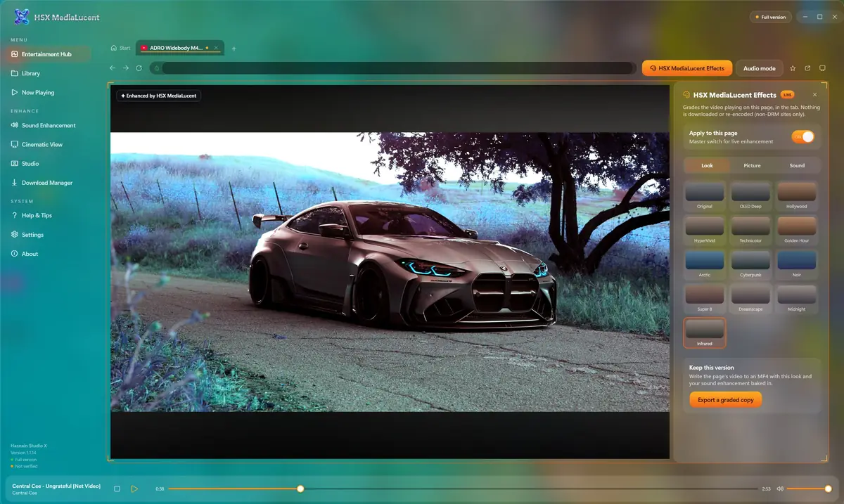
Task: Click the Cinematic View monitor icon
Action: coord(15,144)
